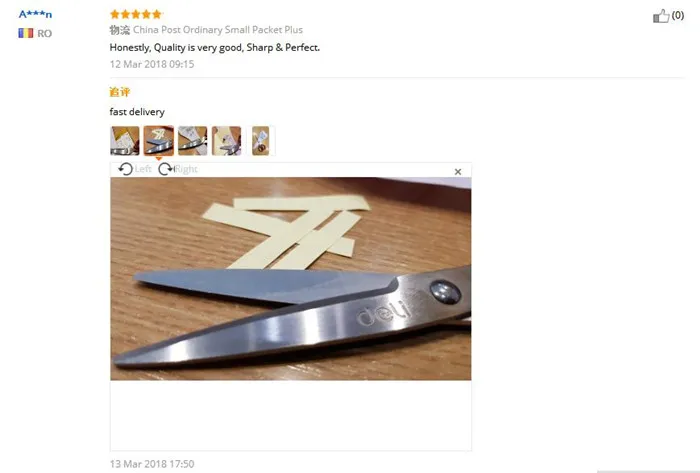Image resolution: width=700 pixels, height=473 pixels.
Task: Rotate the photo left with the counterclockwise arrow
Action: tap(125, 169)
